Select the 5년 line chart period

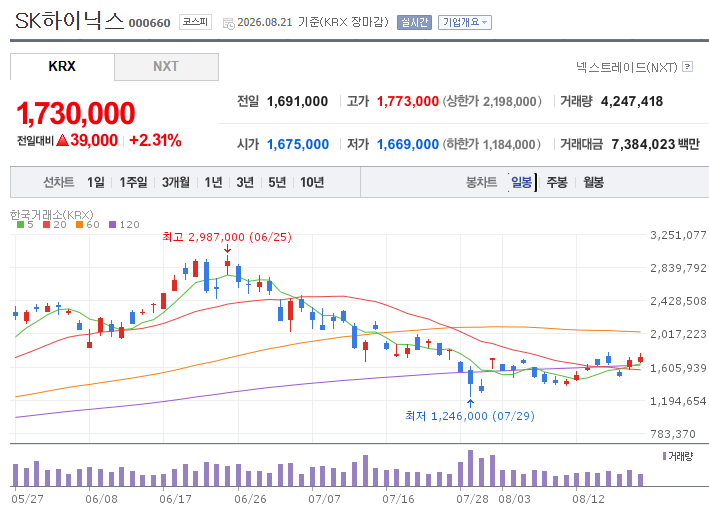coord(277,182)
